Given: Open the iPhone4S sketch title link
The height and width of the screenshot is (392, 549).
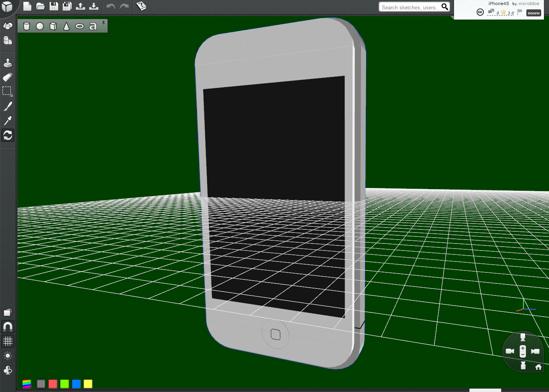Looking at the screenshot, I should pyautogui.click(x=499, y=4).
